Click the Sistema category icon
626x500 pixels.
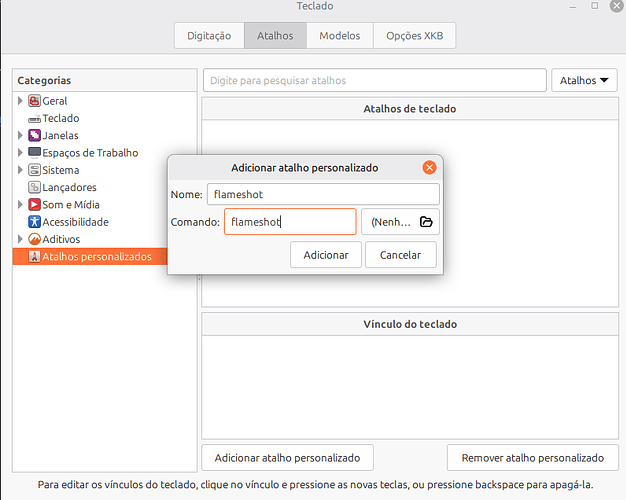coord(34,170)
